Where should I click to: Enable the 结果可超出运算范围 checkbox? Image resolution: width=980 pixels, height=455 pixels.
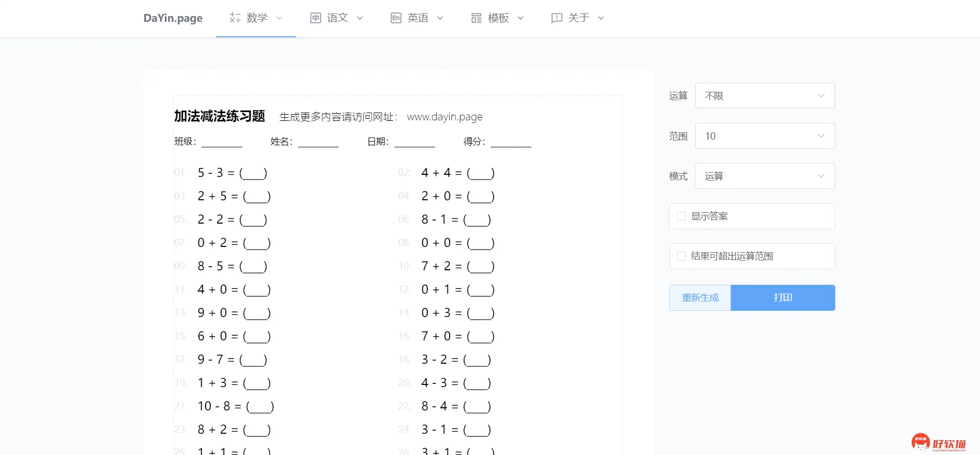[x=682, y=256]
